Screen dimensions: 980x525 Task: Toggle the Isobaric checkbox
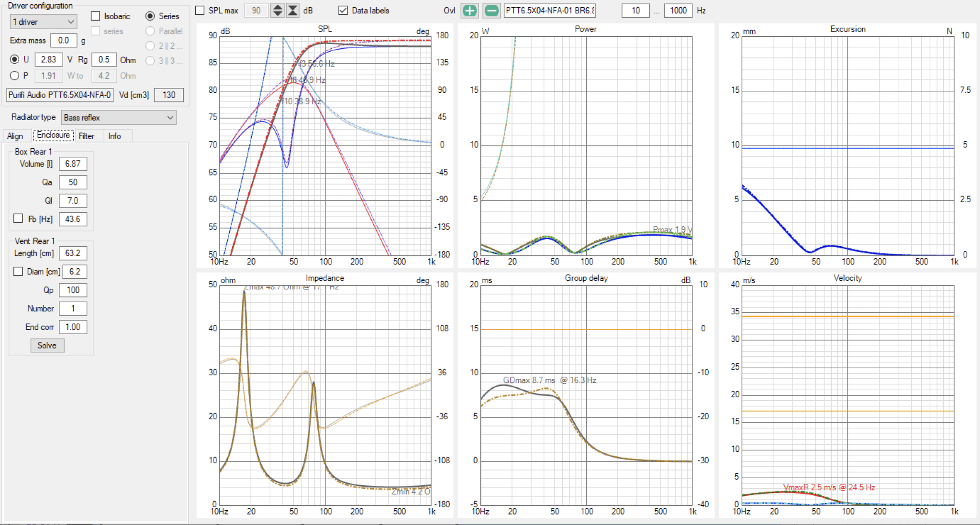[x=96, y=16]
